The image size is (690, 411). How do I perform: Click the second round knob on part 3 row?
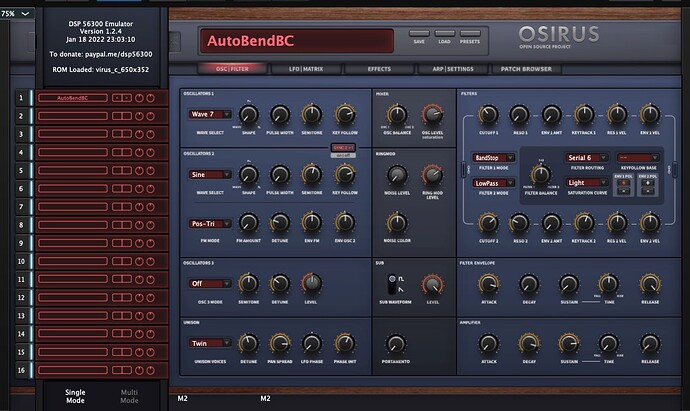(x=150, y=134)
